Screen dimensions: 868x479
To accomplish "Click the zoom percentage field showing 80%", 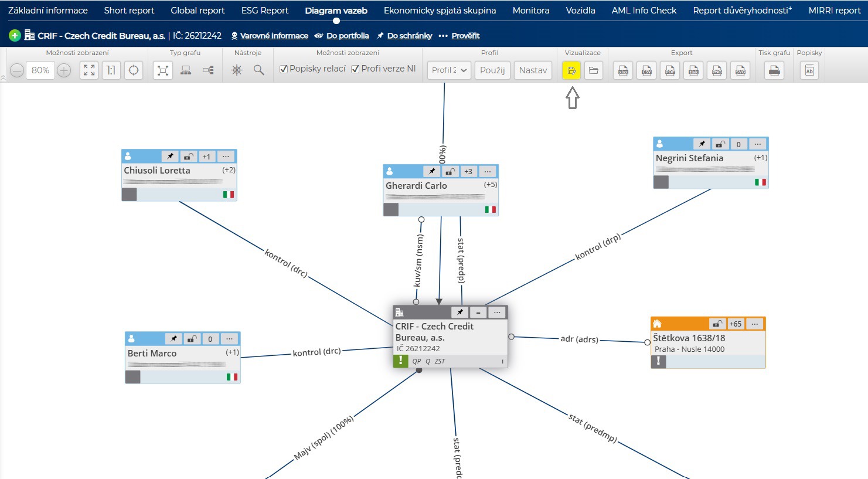I will [x=40, y=70].
